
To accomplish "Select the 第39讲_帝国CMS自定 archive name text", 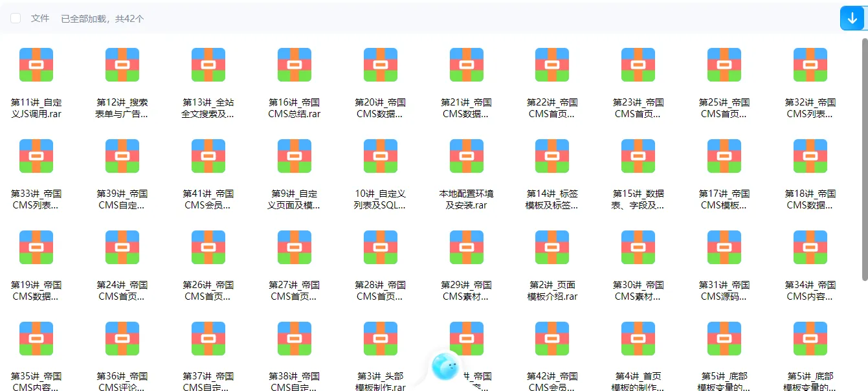I will [x=122, y=199].
